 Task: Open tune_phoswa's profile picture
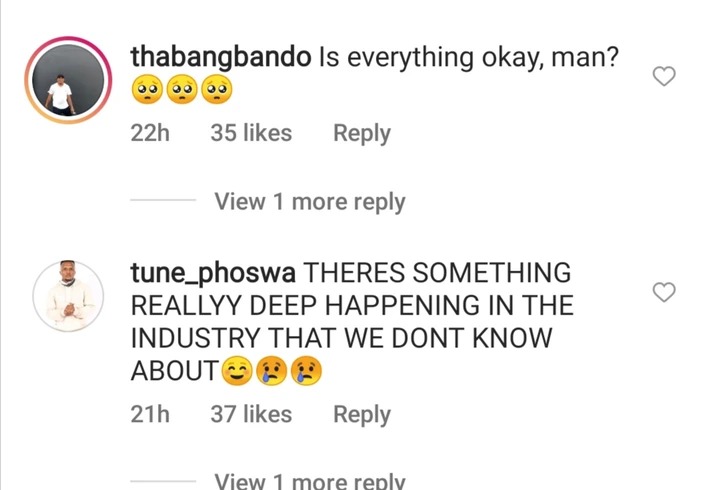[68, 296]
